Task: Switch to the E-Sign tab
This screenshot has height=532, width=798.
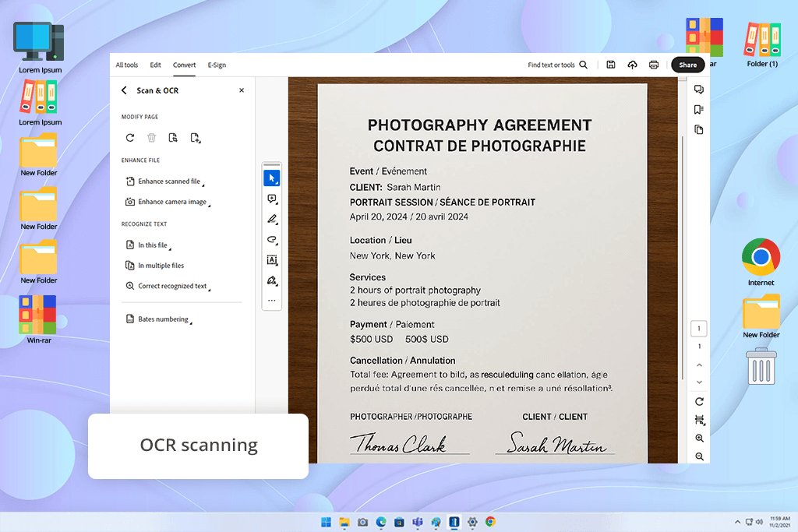Action: point(217,65)
